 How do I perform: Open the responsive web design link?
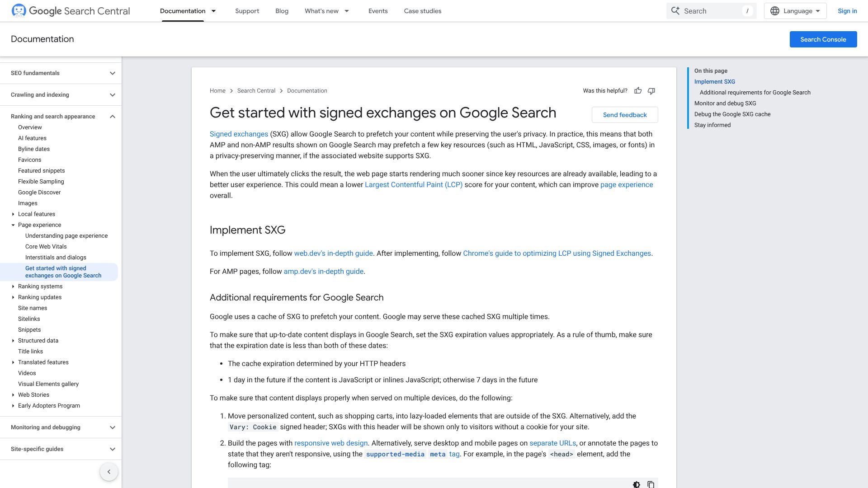(331, 443)
